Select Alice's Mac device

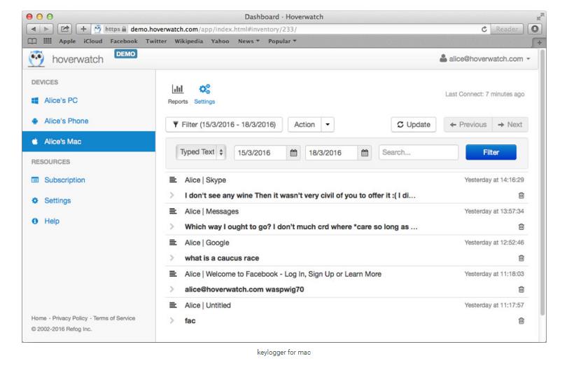(x=88, y=142)
